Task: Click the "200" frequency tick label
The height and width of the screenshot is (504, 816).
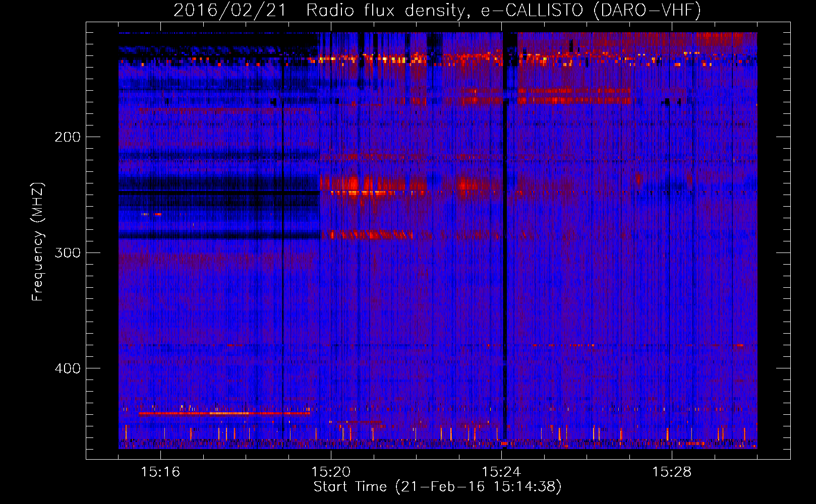Action: [68, 137]
